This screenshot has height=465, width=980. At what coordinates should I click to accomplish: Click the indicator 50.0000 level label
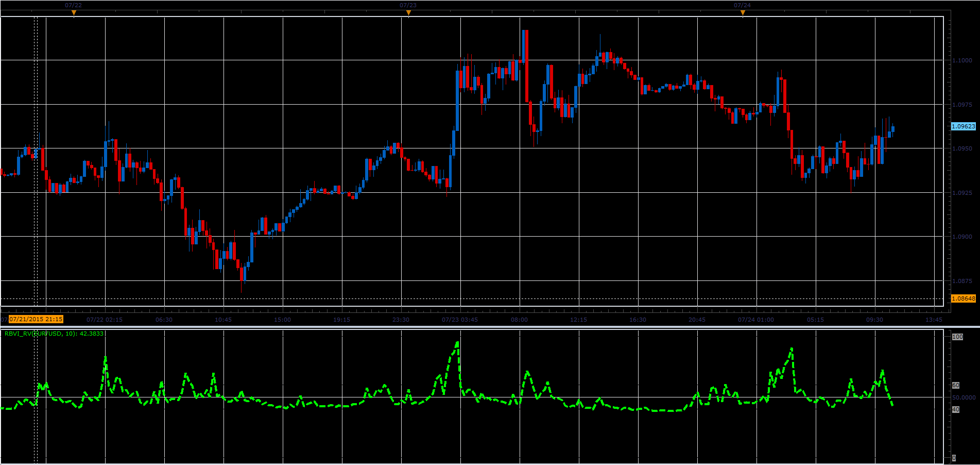(964, 397)
